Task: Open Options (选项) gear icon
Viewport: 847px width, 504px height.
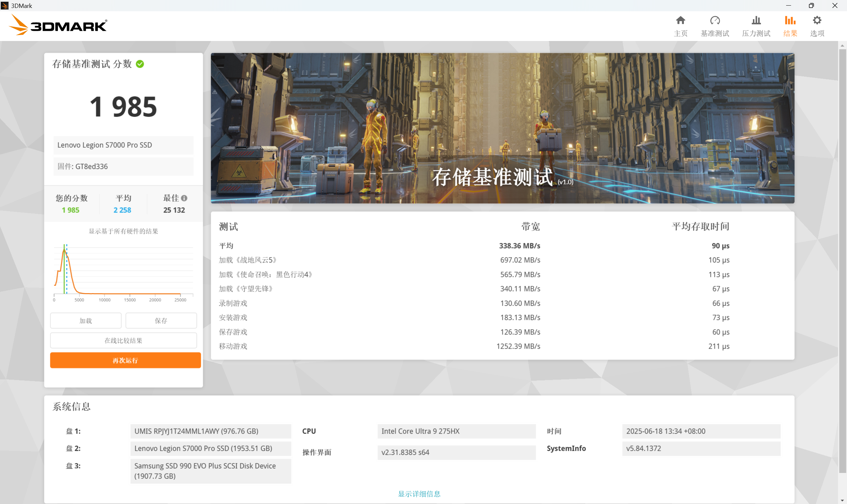Action: tap(817, 20)
